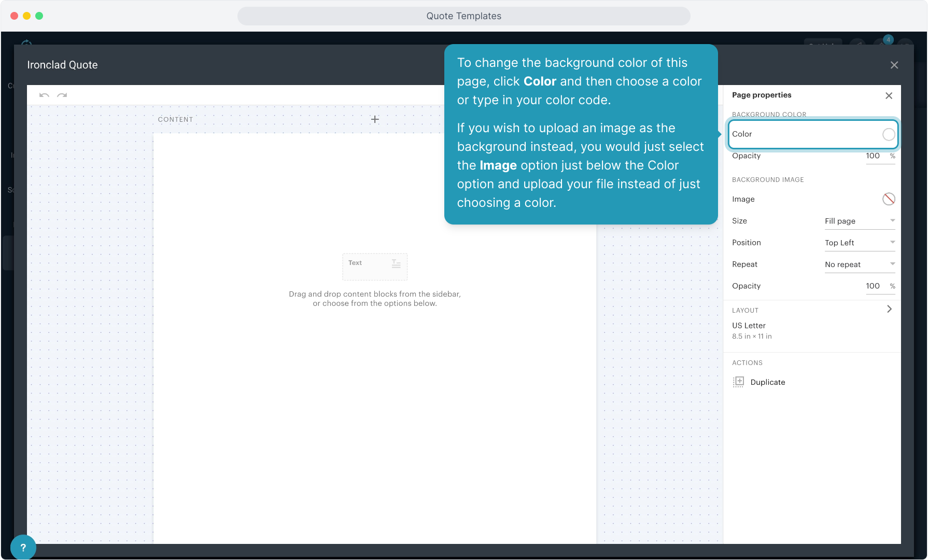The height and width of the screenshot is (560, 928).
Task: Open the Position dropdown showing Top Left
Action: (x=860, y=243)
